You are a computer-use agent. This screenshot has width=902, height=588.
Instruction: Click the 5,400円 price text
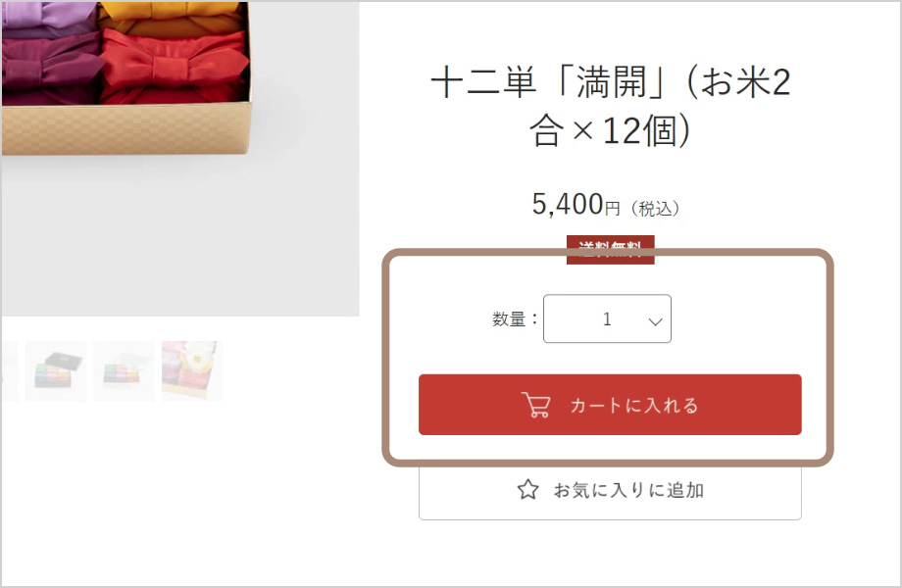coord(576,205)
